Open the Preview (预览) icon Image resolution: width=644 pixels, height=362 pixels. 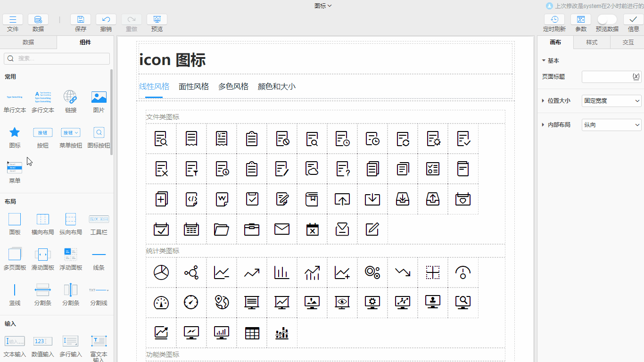point(157,20)
